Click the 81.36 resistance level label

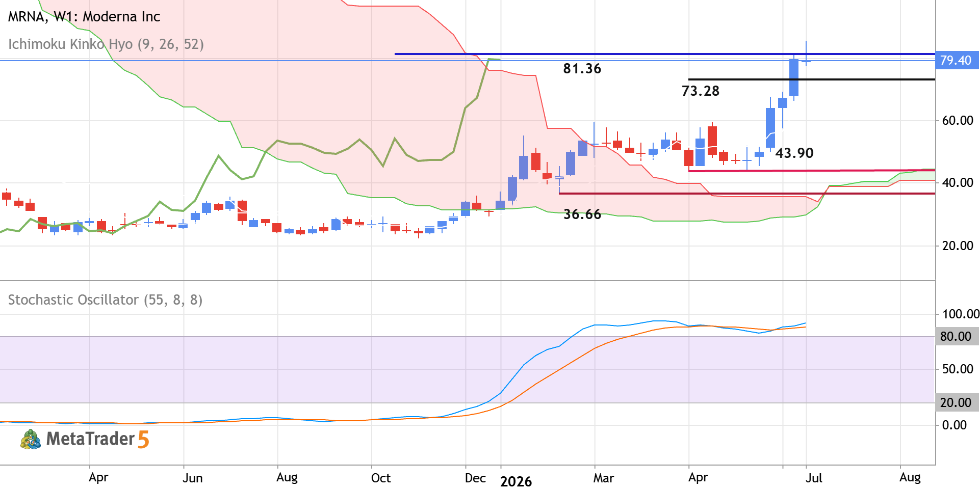click(582, 69)
